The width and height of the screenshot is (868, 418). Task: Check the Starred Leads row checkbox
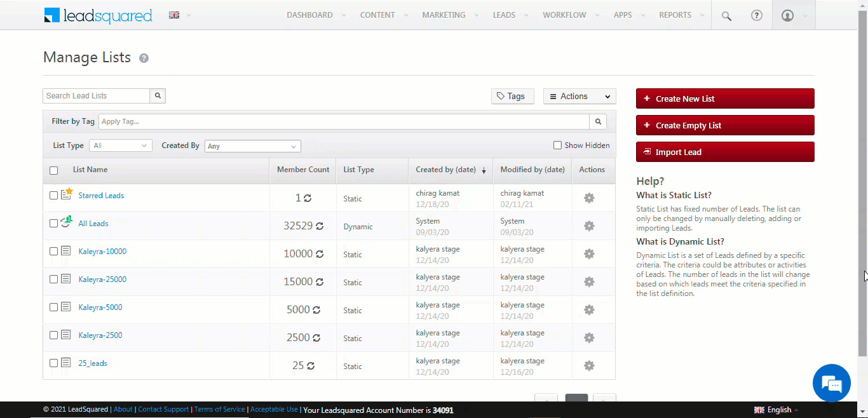(x=54, y=196)
